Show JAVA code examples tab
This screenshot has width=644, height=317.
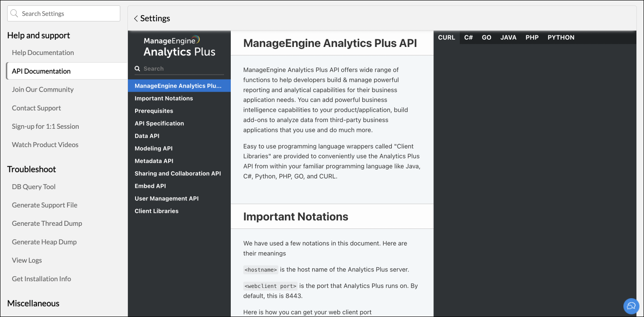(508, 38)
